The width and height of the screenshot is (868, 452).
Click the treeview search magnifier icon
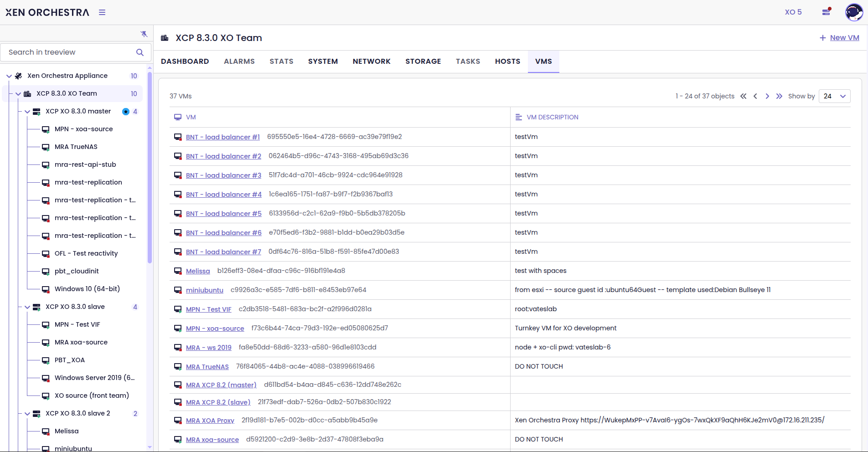click(140, 52)
